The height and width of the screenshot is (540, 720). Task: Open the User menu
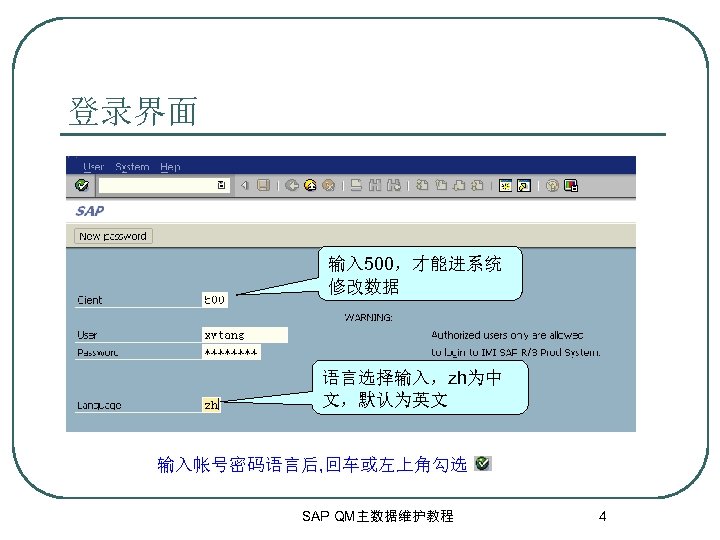click(94, 167)
